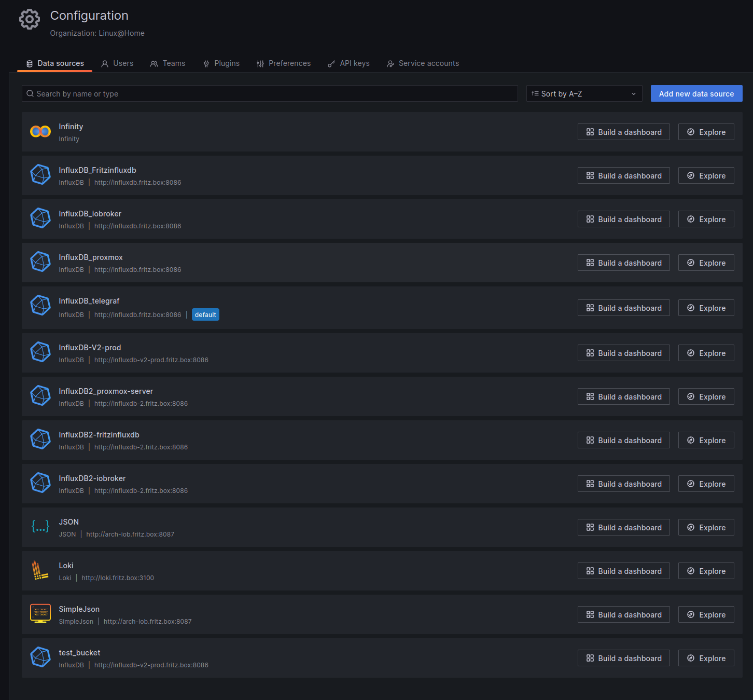Open the Service accounts tab
This screenshot has width=753, height=700.
coord(423,63)
